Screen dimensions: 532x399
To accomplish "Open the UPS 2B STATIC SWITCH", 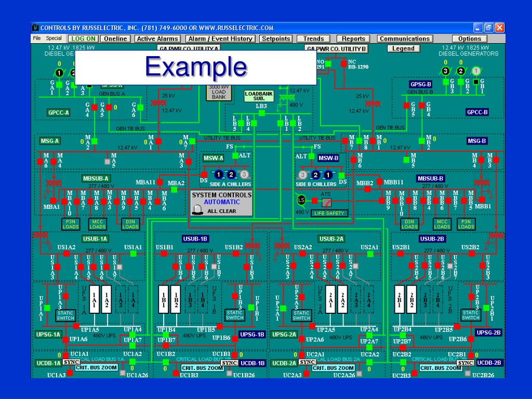I will coord(471,315).
